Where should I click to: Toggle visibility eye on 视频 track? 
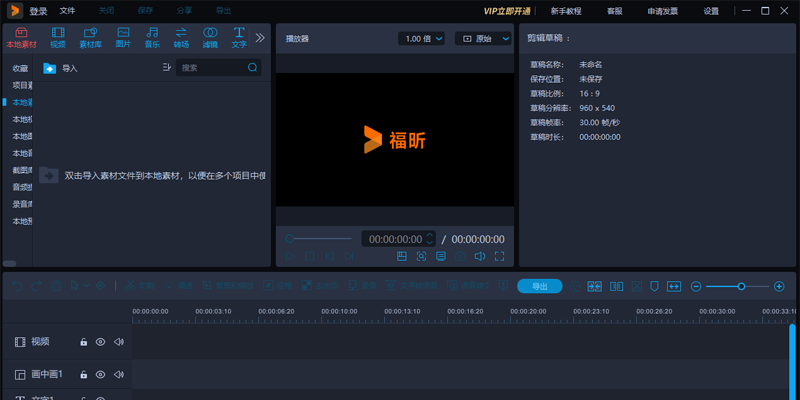(x=101, y=342)
